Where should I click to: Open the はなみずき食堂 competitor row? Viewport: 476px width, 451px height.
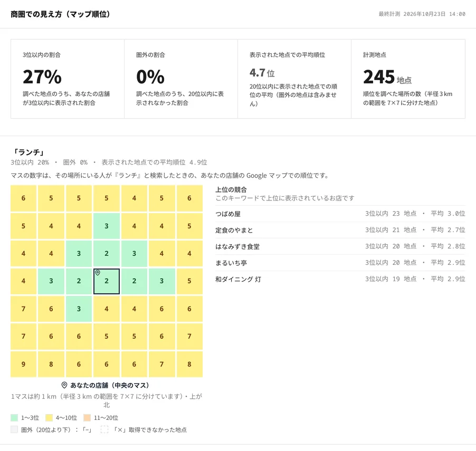pyautogui.click(x=340, y=246)
